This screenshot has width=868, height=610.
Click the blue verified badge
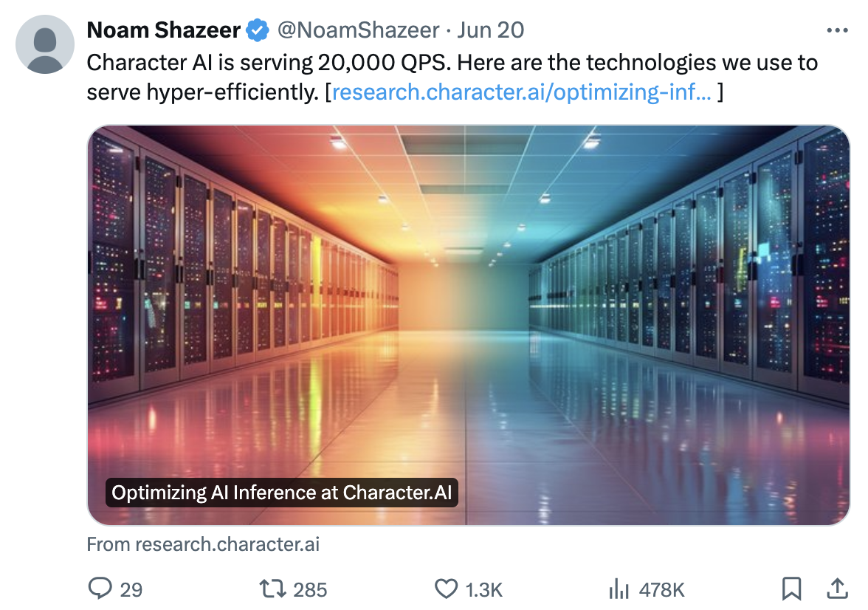click(258, 30)
